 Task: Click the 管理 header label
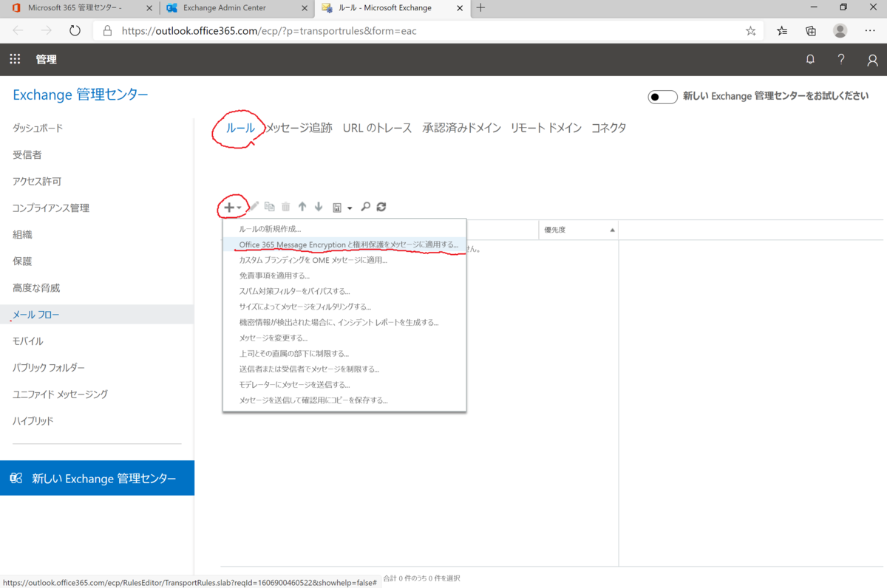[x=46, y=60]
